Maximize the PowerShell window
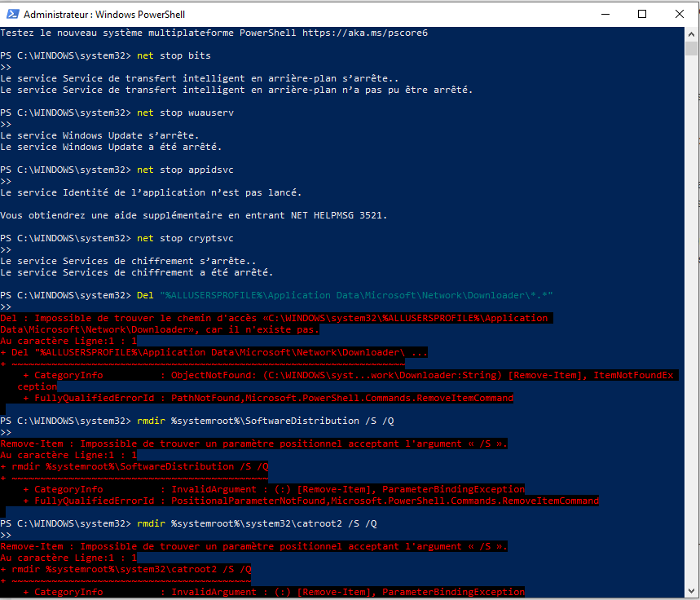The width and height of the screenshot is (700, 600). [x=642, y=15]
